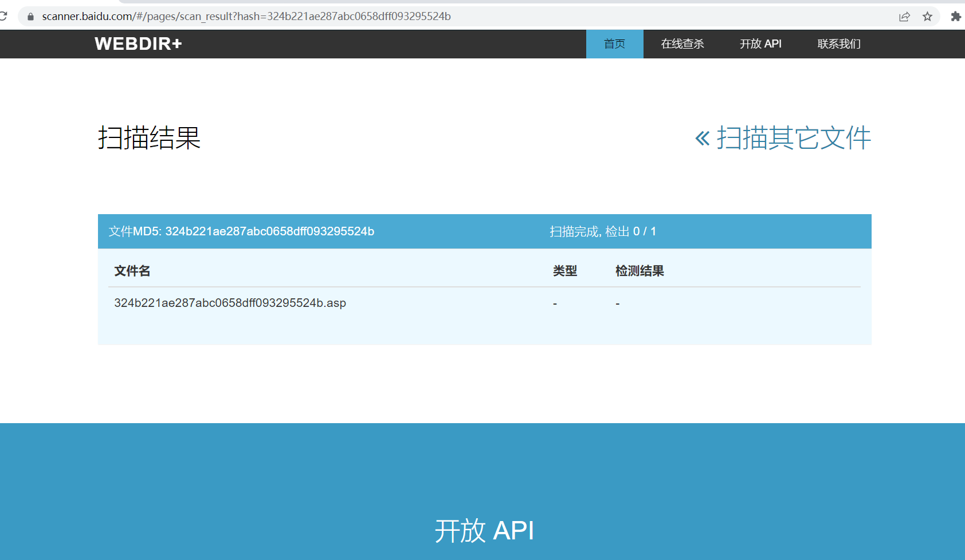965x560 pixels.
Task: Open the WEBDIR+ logo link
Action: pos(138,44)
